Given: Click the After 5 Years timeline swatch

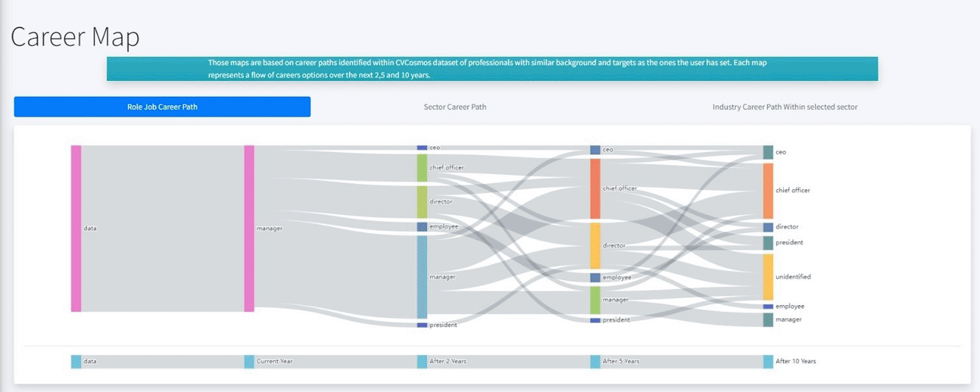Looking at the screenshot, I should pos(595,361).
